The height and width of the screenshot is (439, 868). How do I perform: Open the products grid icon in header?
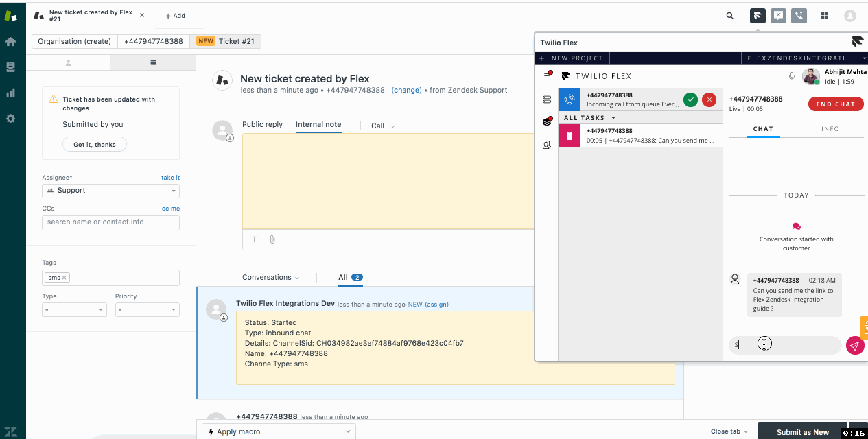click(825, 16)
